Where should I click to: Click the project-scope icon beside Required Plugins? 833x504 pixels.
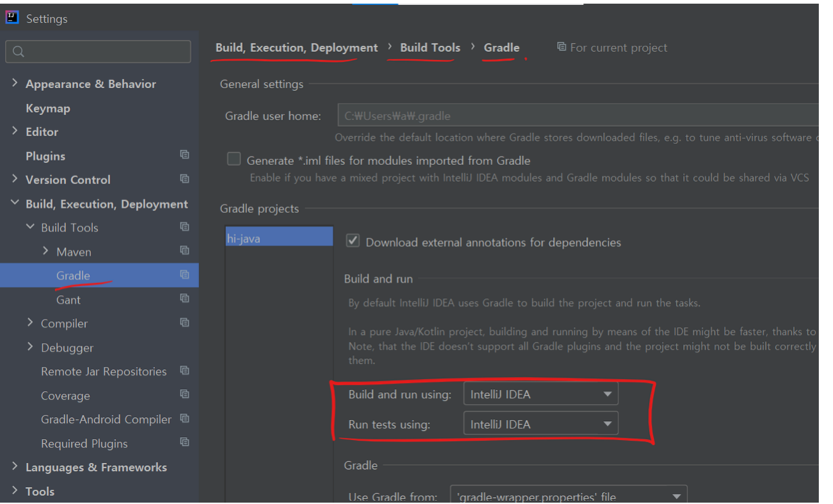[x=185, y=442]
